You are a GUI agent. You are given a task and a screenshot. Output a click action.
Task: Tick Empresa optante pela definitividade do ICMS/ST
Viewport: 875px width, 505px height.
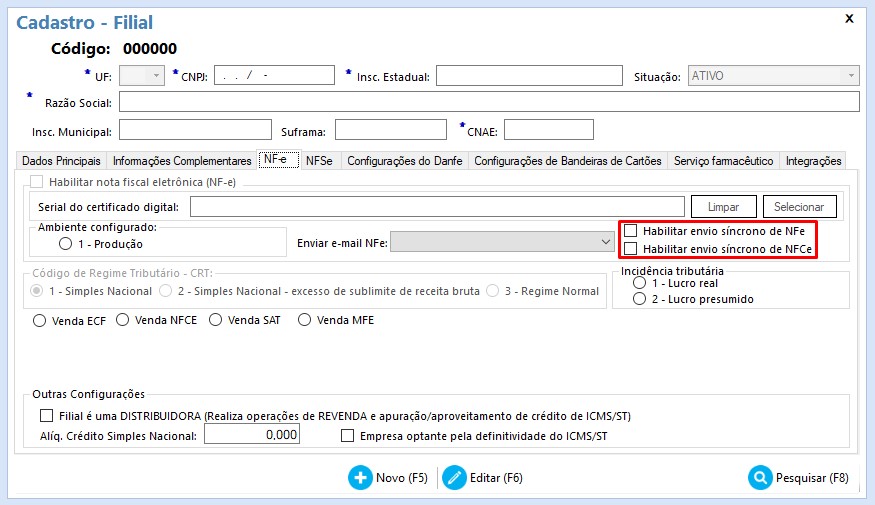click(348, 436)
